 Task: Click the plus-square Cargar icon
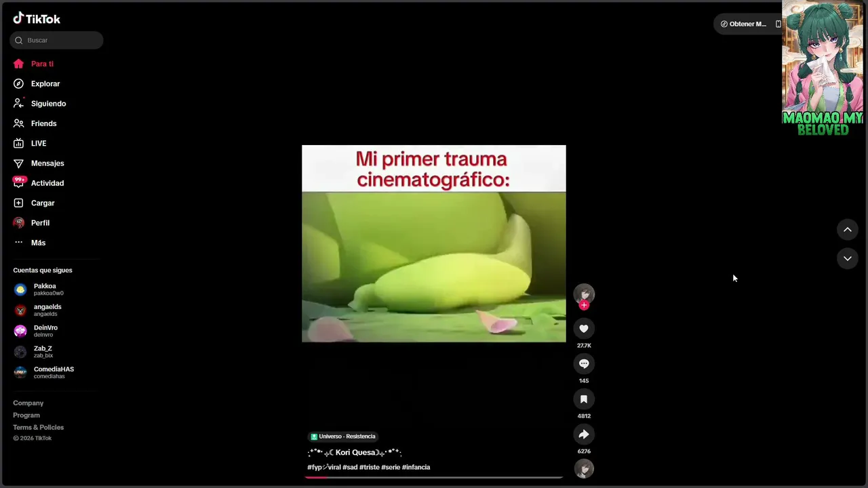click(x=18, y=203)
